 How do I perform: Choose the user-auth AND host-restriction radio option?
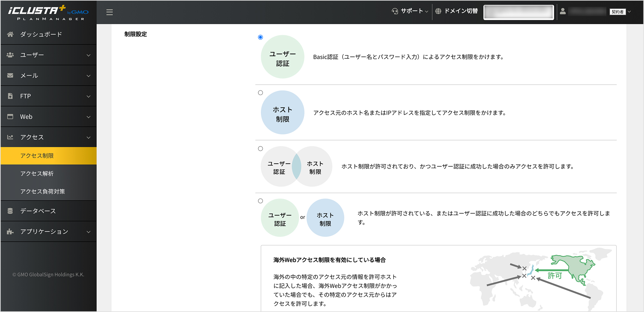coord(261,149)
